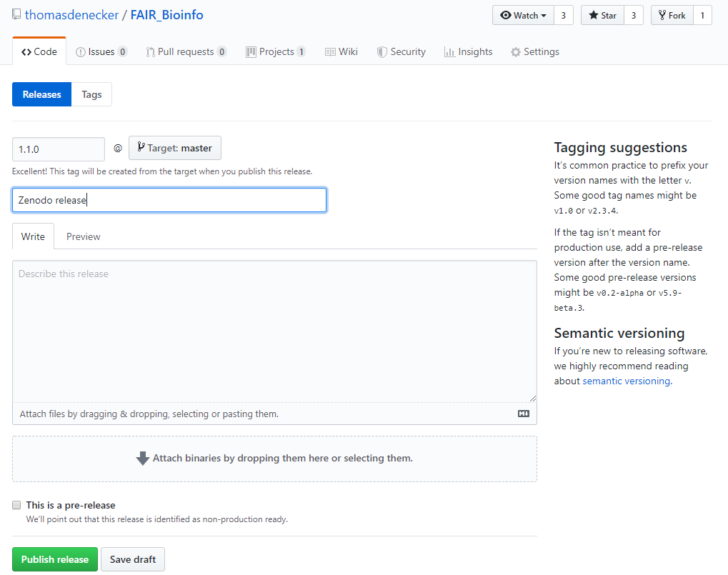Click the Code brackets icon
Screen dimensions: 728x575
pos(26,52)
